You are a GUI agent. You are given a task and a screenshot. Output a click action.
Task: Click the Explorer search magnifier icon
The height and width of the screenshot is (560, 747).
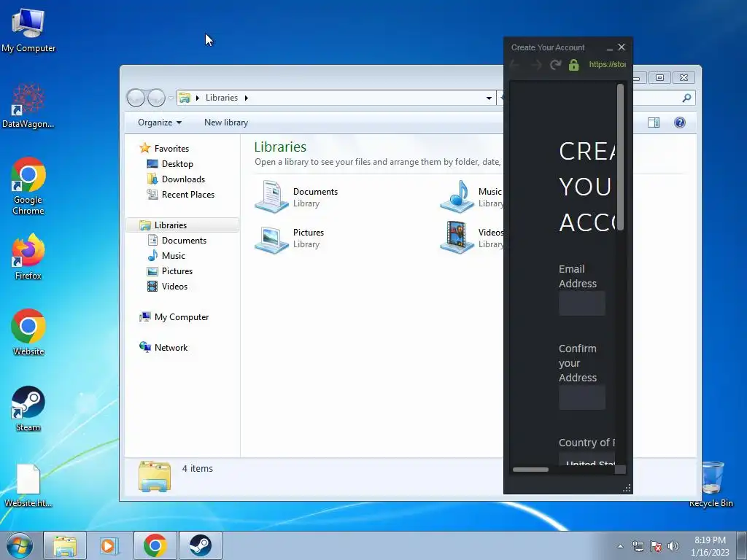click(x=686, y=98)
